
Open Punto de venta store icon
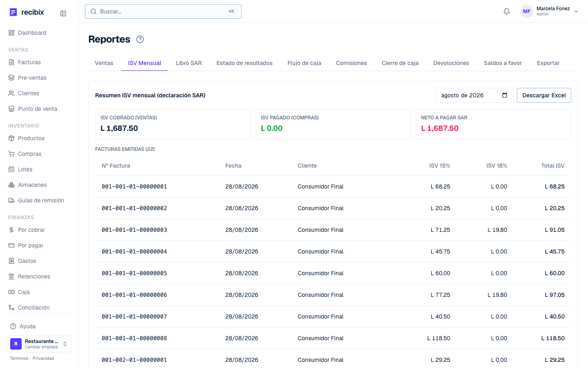[x=11, y=109]
